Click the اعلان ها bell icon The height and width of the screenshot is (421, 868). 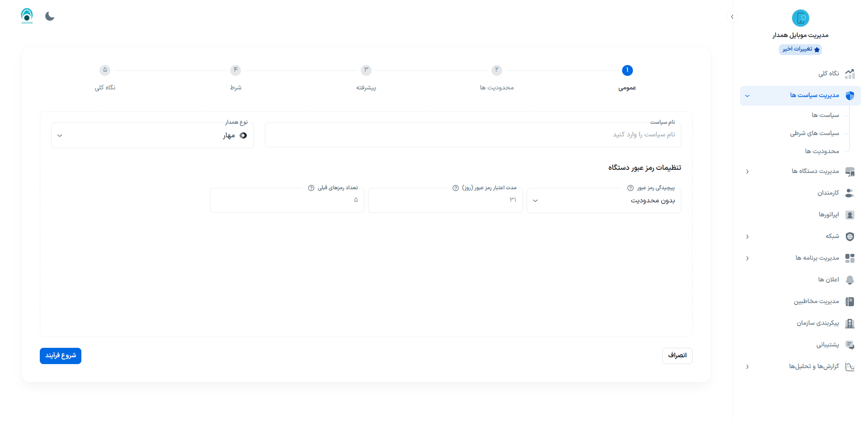tap(849, 280)
